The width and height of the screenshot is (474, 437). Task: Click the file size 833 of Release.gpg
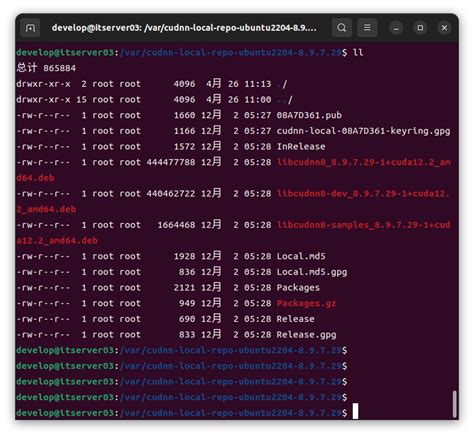[x=187, y=335]
